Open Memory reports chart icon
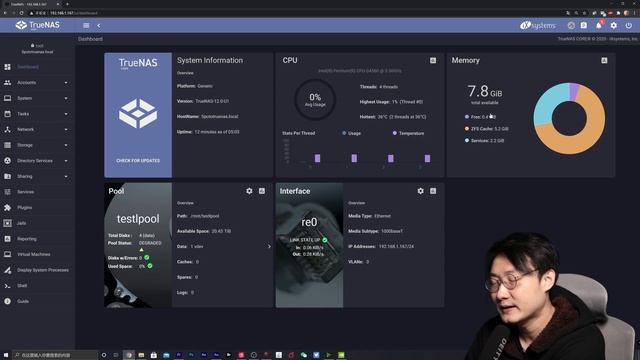 [604, 60]
